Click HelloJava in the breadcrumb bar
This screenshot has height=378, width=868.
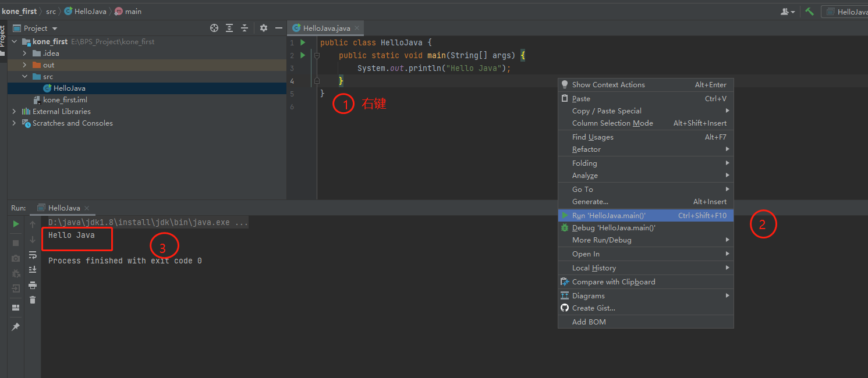85,11
